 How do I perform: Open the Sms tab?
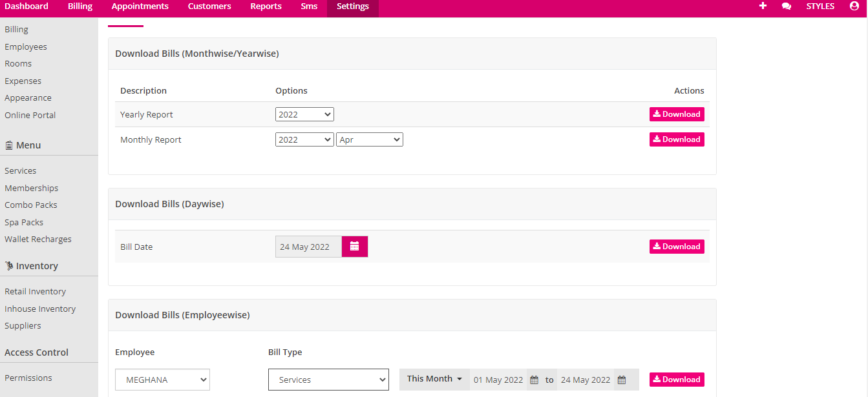pyautogui.click(x=309, y=6)
